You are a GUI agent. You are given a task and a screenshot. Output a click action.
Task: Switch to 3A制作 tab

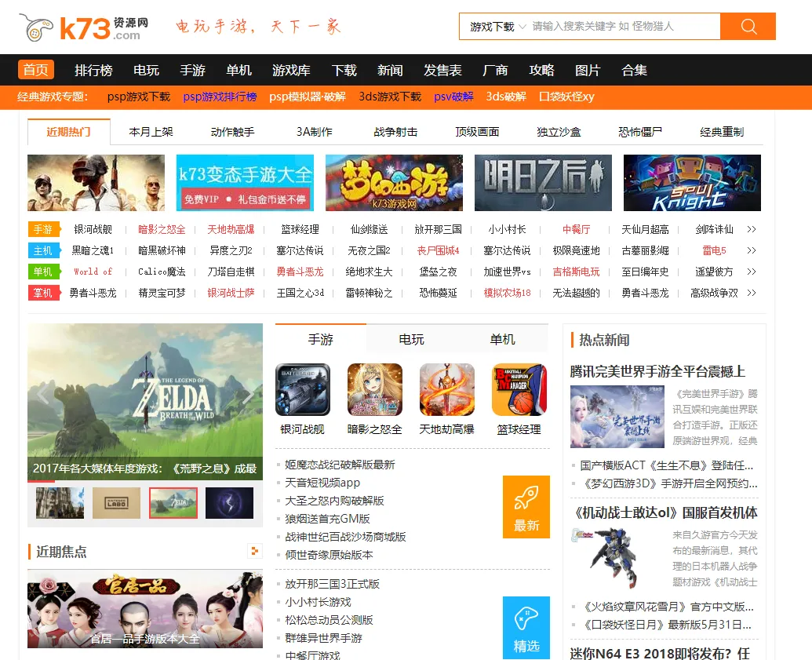[x=314, y=132]
